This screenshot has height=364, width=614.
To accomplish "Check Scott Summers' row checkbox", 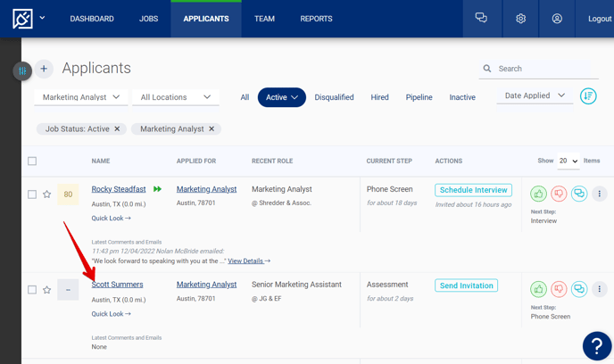I will 32,290.
